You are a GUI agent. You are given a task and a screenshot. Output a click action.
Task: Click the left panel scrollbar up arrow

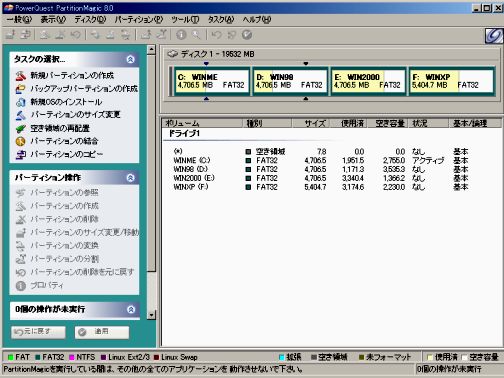(151, 50)
